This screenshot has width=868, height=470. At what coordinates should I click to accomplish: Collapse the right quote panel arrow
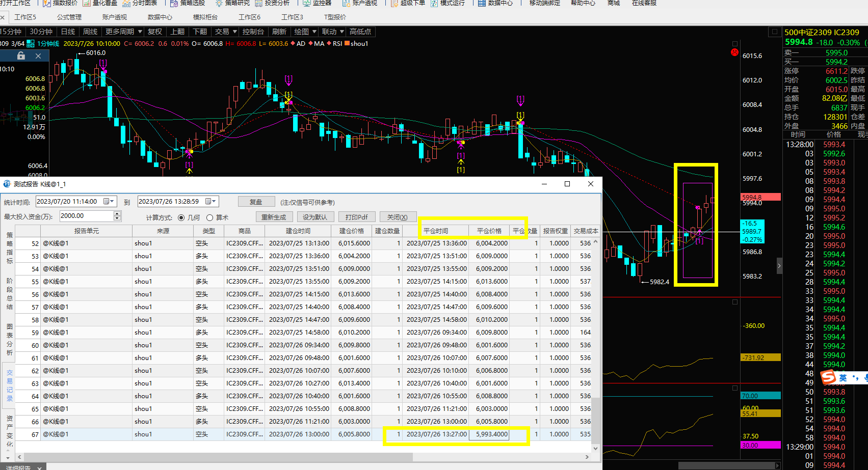[779, 266]
